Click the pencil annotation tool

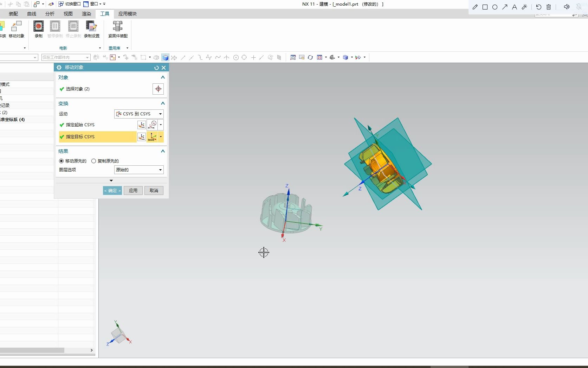475,7
